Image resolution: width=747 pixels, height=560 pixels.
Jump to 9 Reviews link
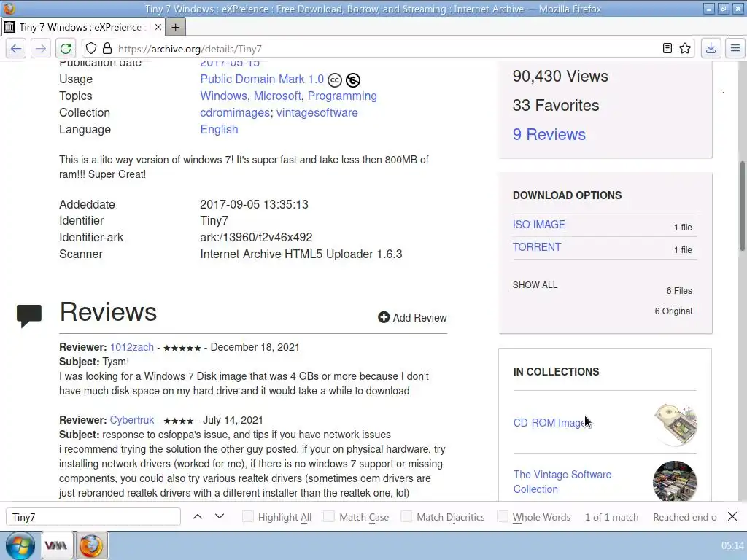point(549,135)
